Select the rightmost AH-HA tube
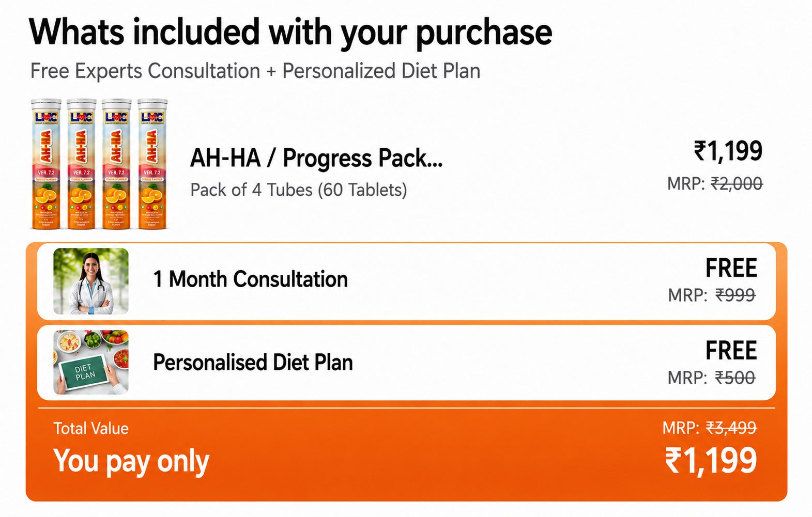This screenshot has width=812, height=517. click(152, 164)
